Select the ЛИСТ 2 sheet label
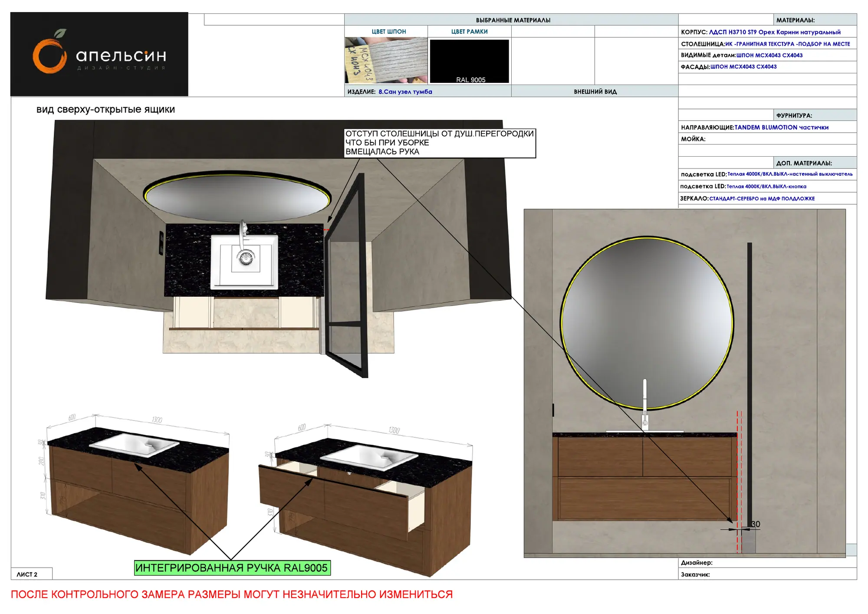This screenshot has height=614, width=868. pos(27,574)
